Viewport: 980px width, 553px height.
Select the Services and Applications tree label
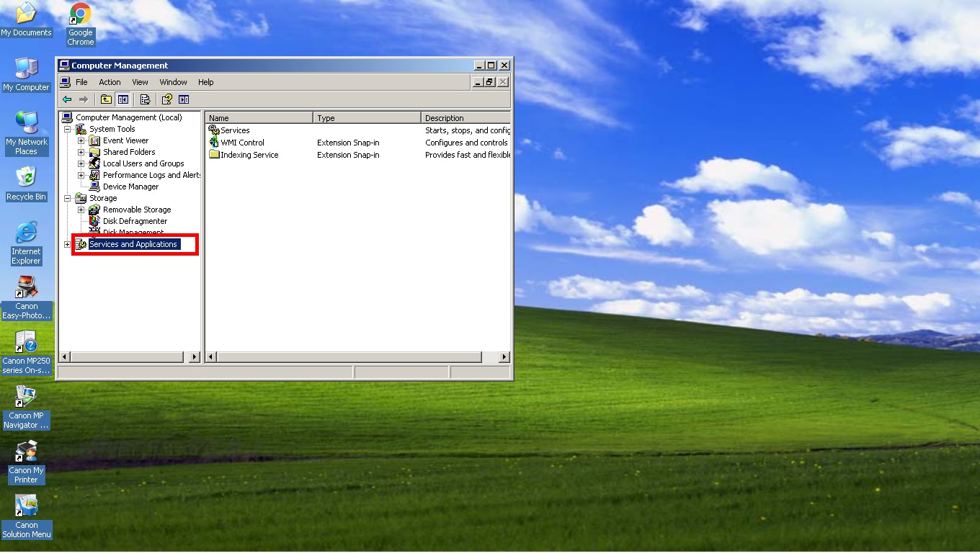(133, 244)
